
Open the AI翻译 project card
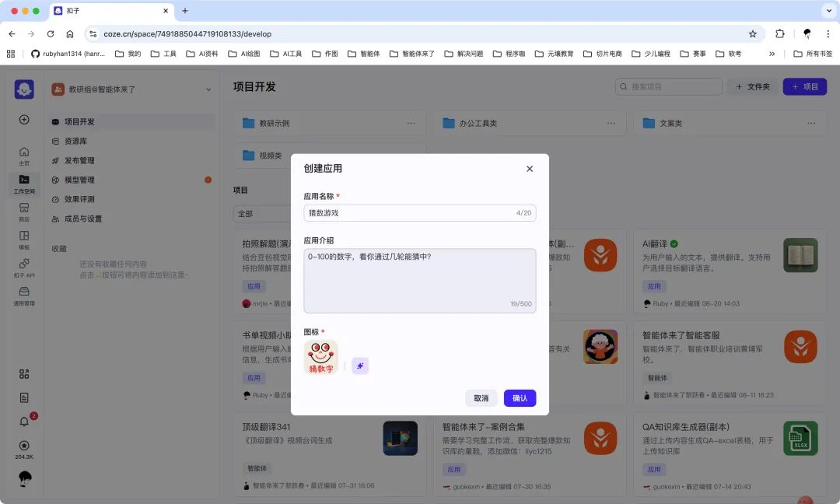(x=730, y=271)
